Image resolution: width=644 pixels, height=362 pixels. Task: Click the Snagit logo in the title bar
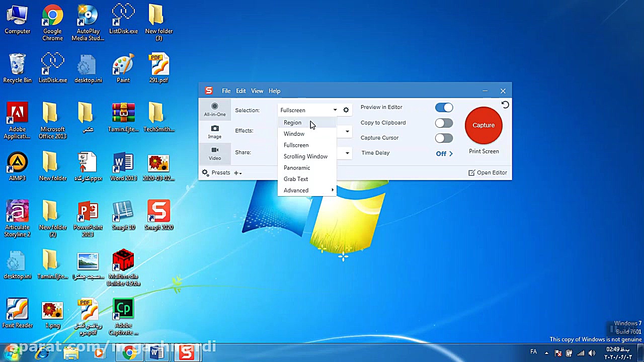click(x=209, y=90)
